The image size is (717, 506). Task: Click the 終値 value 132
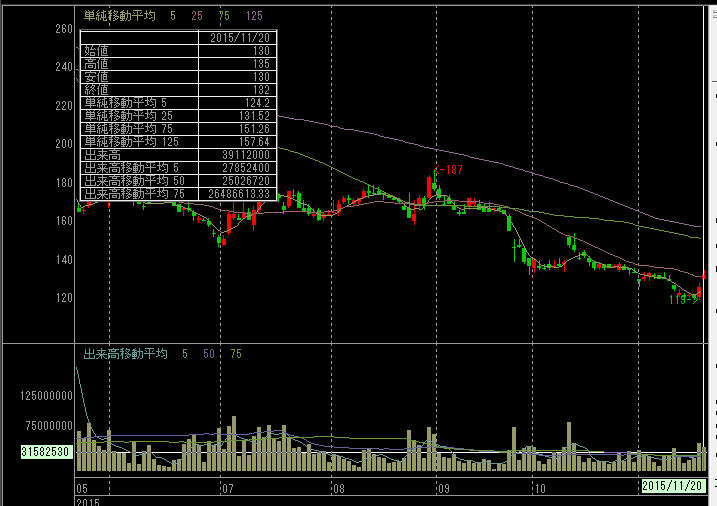(261, 90)
